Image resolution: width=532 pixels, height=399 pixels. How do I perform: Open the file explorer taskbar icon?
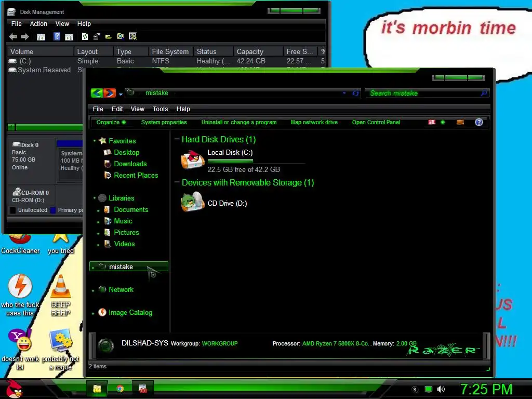(x=97, y=389)
